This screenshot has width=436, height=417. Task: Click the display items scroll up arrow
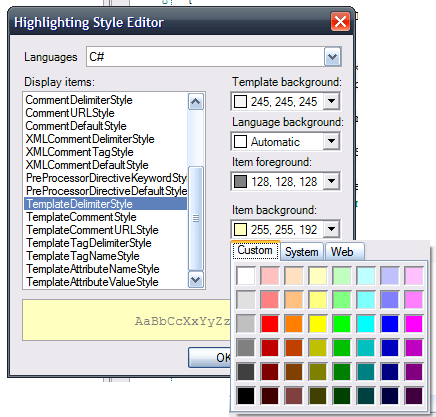tap(196, 102)
